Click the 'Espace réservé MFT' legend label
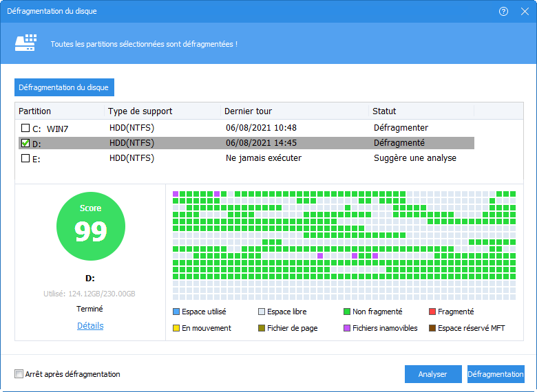This screenshot has height=392, width=537. tap(471, 328)
